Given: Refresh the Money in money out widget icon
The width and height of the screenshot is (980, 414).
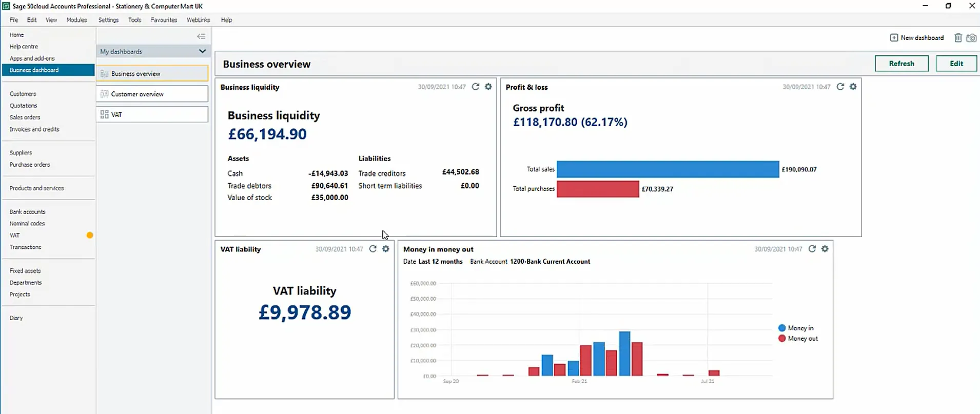Looking at the screenshot, I should [812, 249].
